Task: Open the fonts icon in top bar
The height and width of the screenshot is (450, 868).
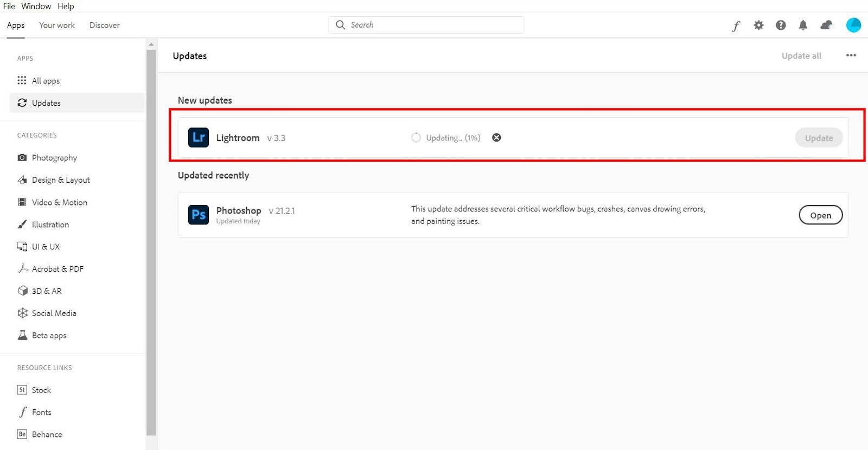Action: [736, 25]
